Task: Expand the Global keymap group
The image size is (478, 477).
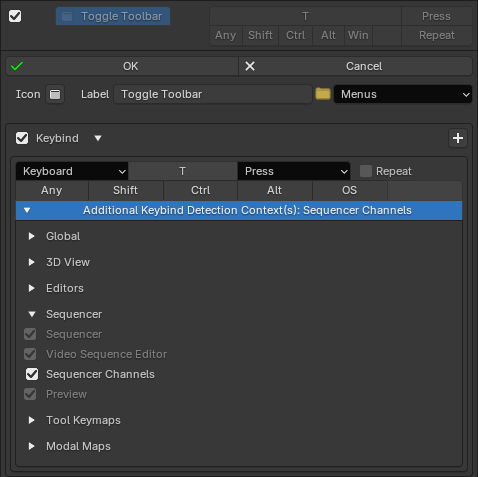Action: point(32,236)
